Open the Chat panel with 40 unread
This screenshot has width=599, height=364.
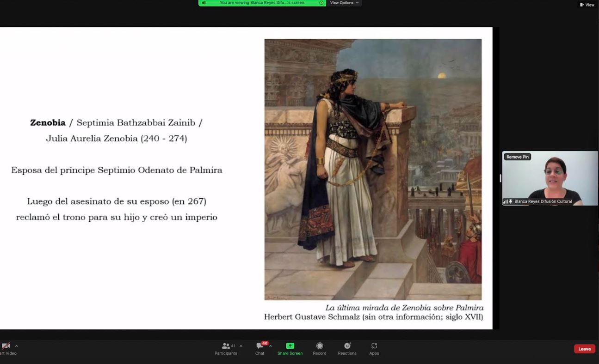[x=259, y=348]
